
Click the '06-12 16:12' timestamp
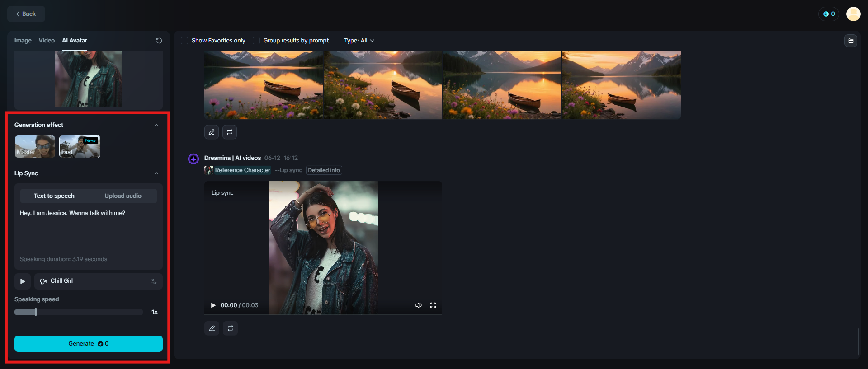coord(281,158)
